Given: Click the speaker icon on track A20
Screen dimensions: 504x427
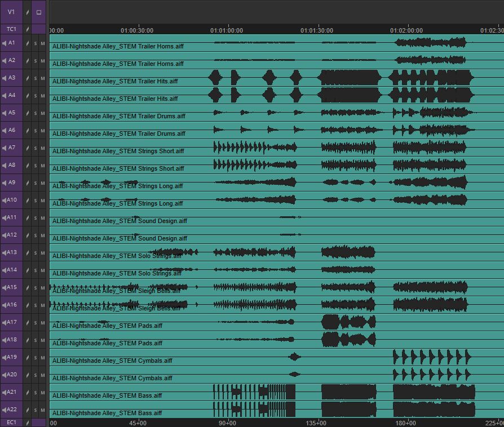Looking at the screenshot, I should (5, 375).
